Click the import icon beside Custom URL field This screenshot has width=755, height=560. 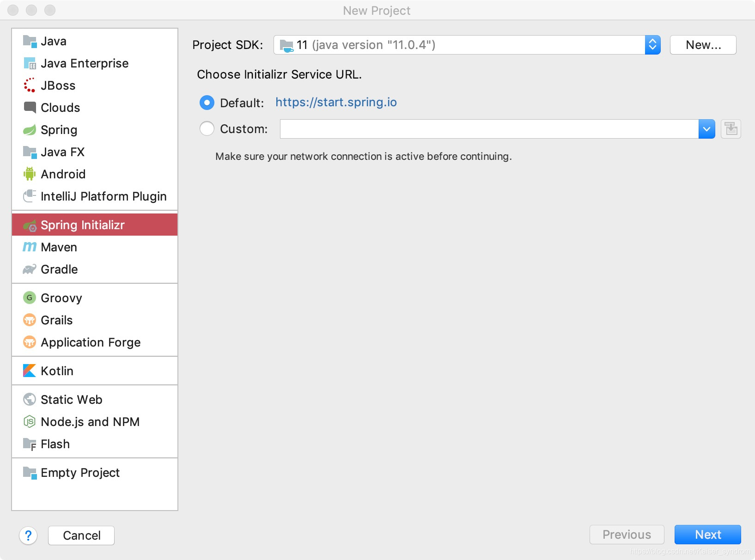(731, 129)
